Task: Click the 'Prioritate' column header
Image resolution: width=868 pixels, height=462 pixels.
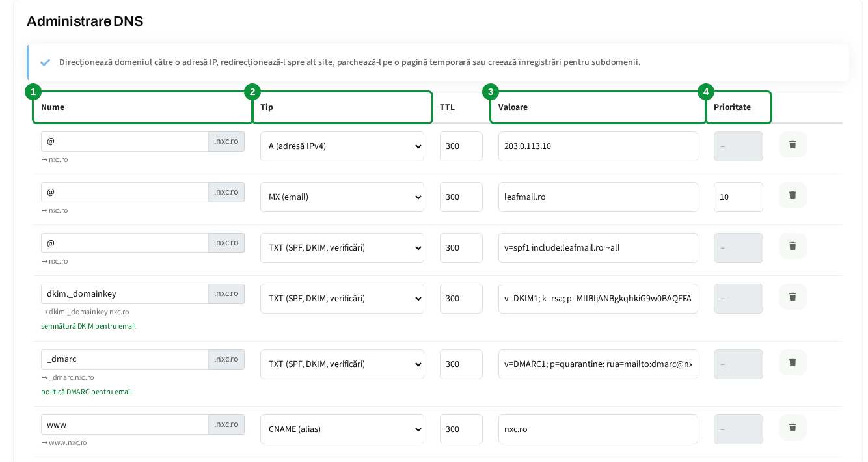Action: (x=732, y=107)
